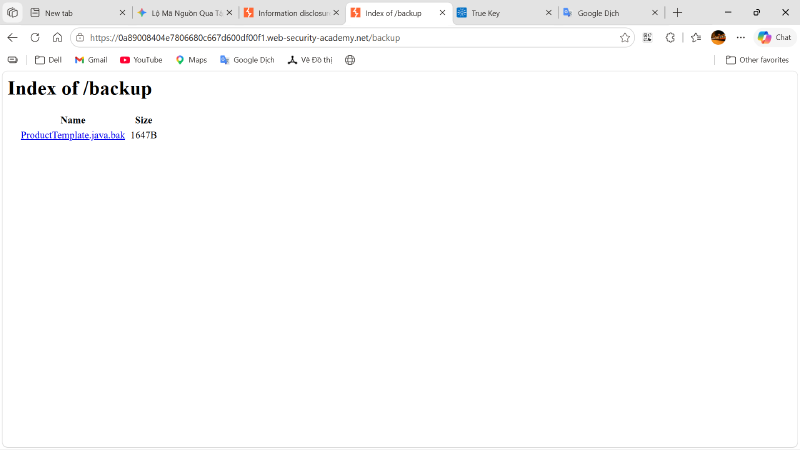Open the browser home page

57,37
